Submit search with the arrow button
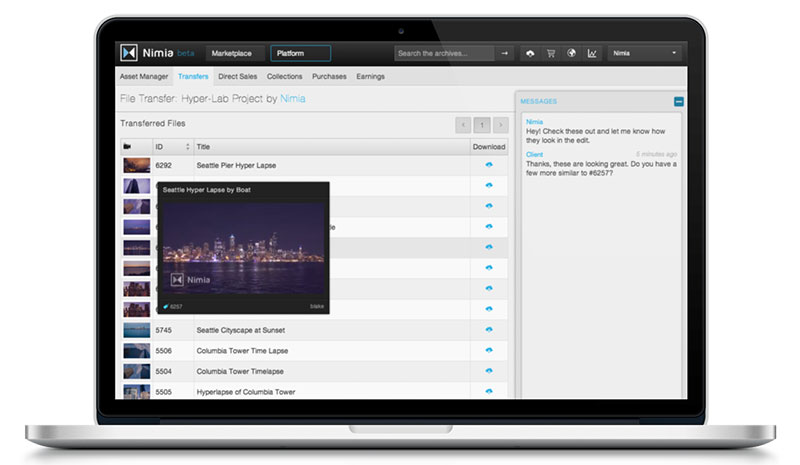800x465 pixels. coord(505,53)
